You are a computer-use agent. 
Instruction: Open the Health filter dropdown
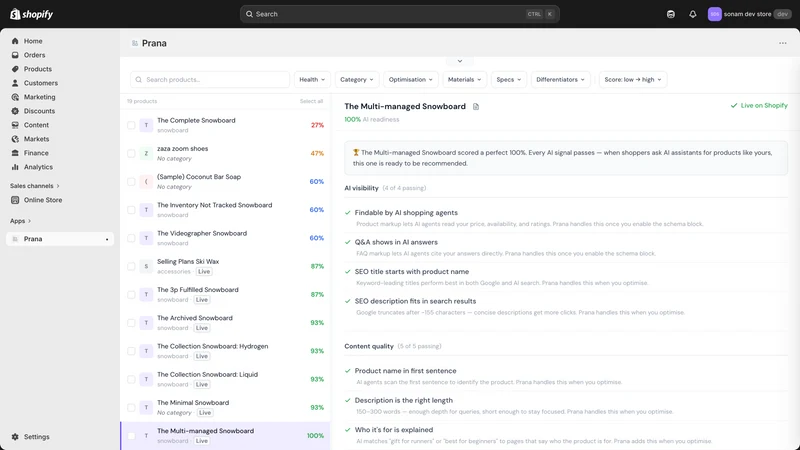(312, 80)
